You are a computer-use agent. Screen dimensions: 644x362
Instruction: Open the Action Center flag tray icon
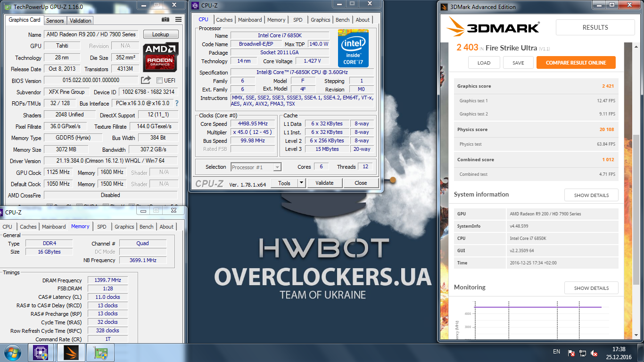coord(571,353)
